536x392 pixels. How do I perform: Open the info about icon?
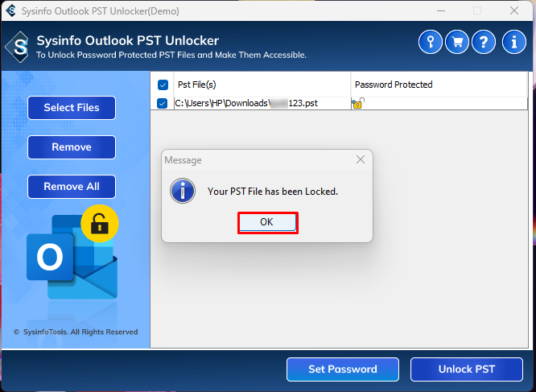[513, 42]
